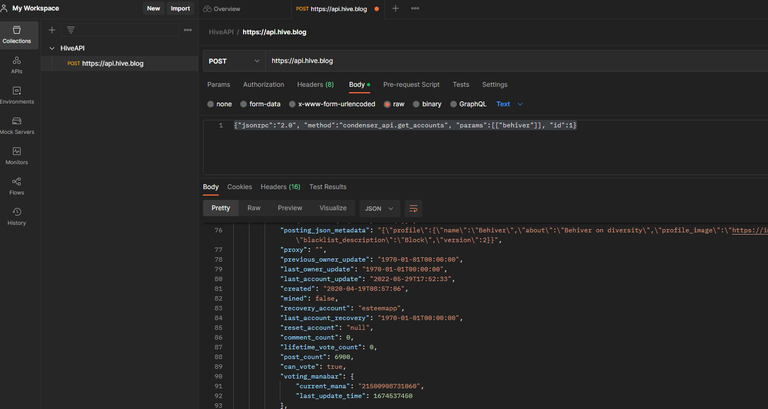Click the user icon beside My Workspace
The height and width of the screenshot is (409, 768).
click(4, 8)
